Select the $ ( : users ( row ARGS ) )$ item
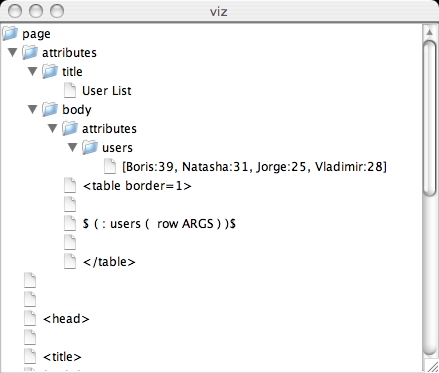 [159, 224]
